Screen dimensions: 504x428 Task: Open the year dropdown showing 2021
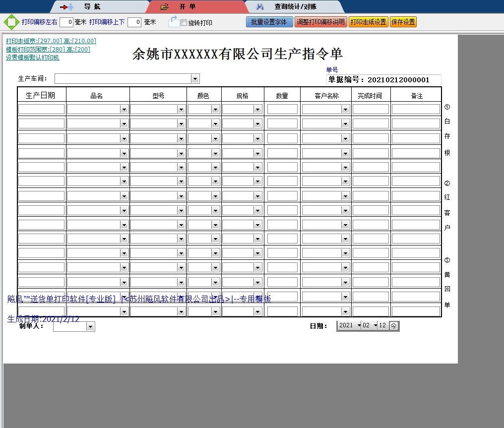point(359,325)
